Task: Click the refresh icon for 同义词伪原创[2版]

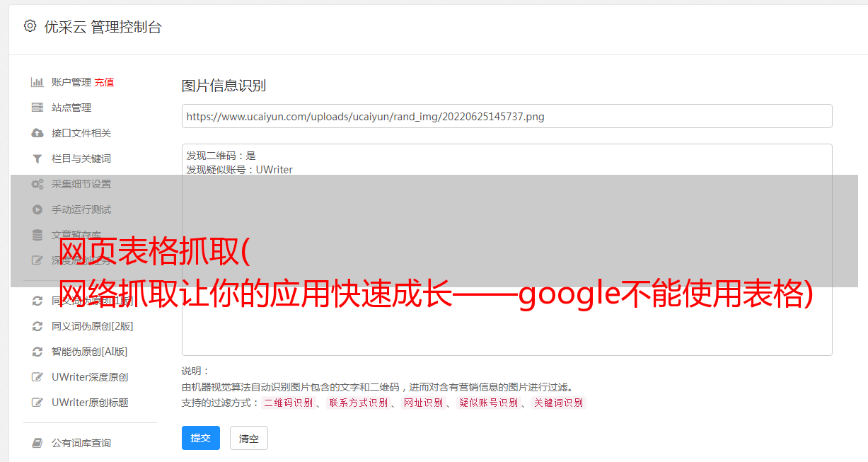Action: 37,326
